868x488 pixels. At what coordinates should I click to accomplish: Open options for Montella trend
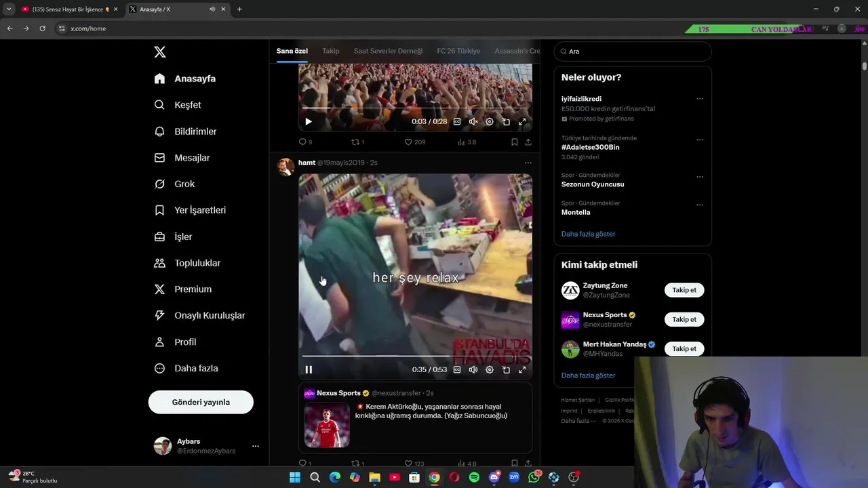point(700,205)
